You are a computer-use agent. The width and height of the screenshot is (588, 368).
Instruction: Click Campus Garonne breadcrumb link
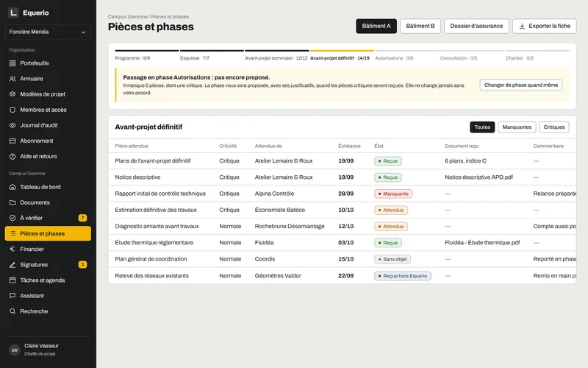point(127,16)
